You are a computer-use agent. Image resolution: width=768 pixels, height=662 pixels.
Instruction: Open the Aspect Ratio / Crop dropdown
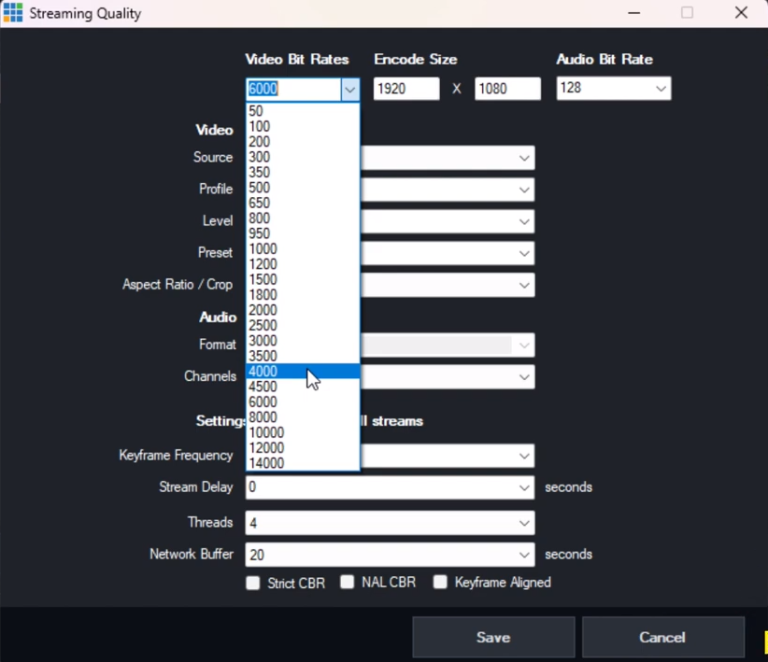pyautogui.click(x=524, y=285)
